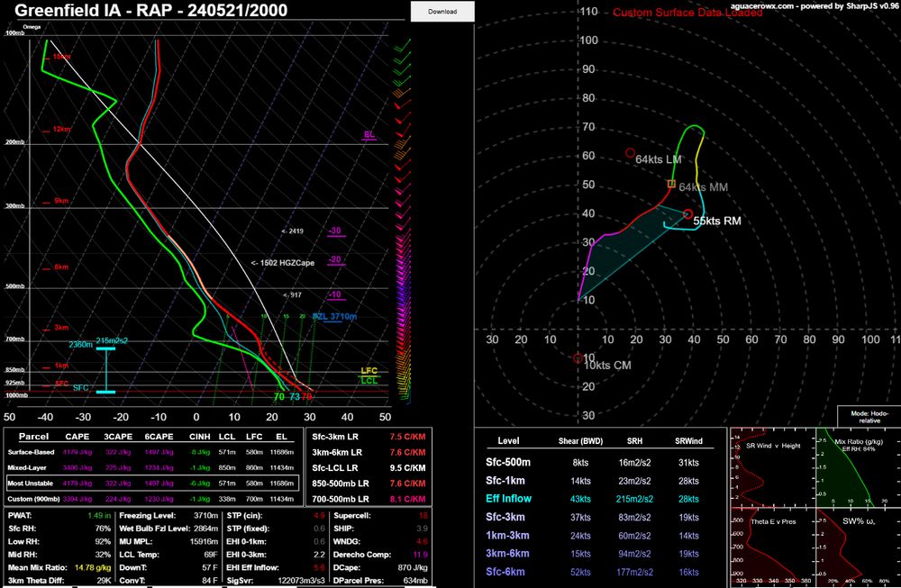901x588 pixels.
Task: Click the Mean Mix Ratio 14.78 g/kg value
Action: tap(93, 567)
